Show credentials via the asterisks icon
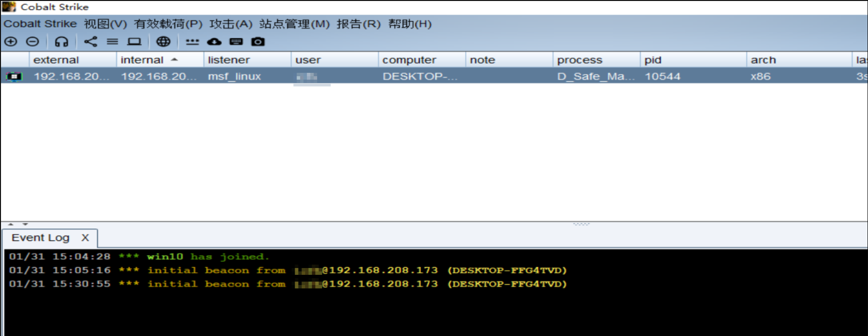Viewport: 868px width, 336px height. 193,42
